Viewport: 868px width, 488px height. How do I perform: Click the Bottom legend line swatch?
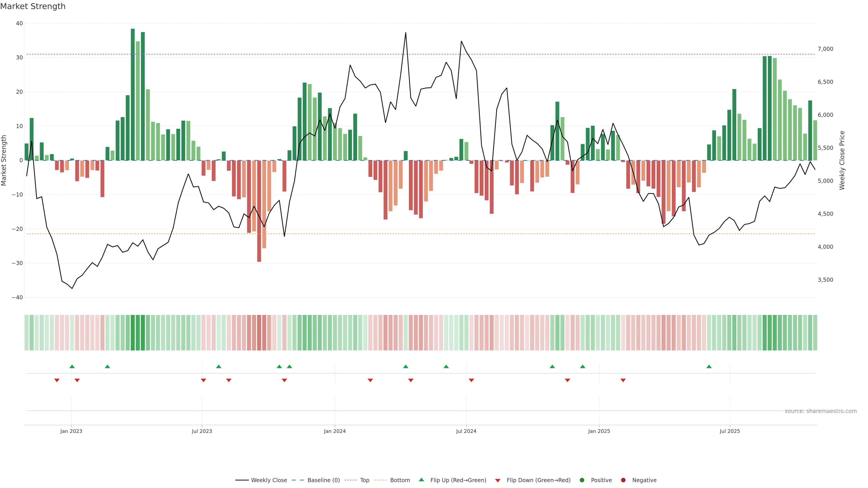point(380,480)
